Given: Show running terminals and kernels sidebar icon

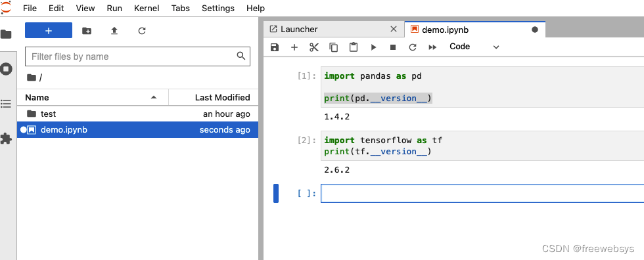Looking at the screenshot, I should pos(6,69).
